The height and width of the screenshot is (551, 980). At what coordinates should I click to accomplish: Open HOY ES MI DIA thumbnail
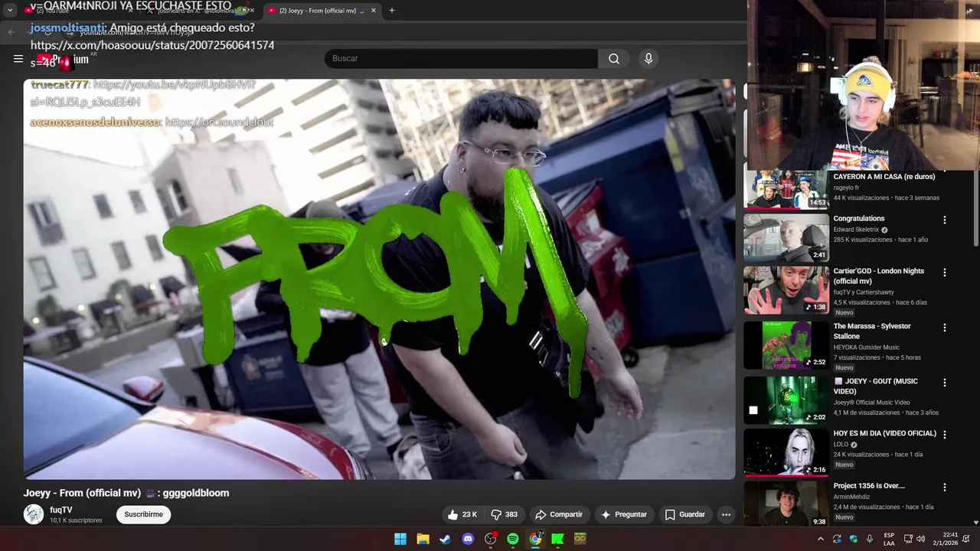pos(786,452)
